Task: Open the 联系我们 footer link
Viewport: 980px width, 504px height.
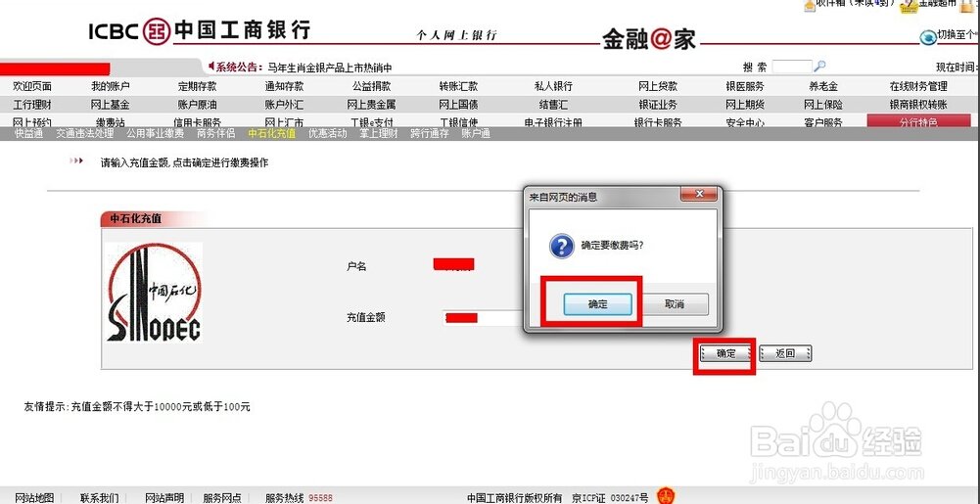Action: [x=100, y=498]
